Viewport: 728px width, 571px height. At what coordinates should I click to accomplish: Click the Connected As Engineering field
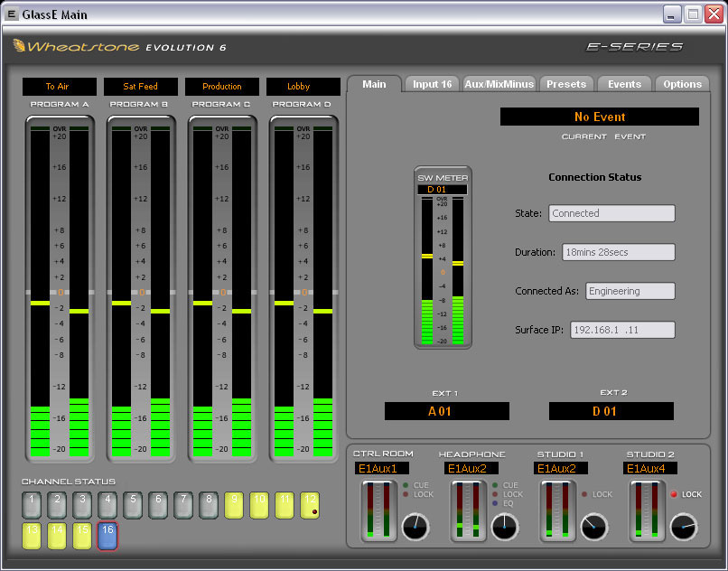pos(630,291)
